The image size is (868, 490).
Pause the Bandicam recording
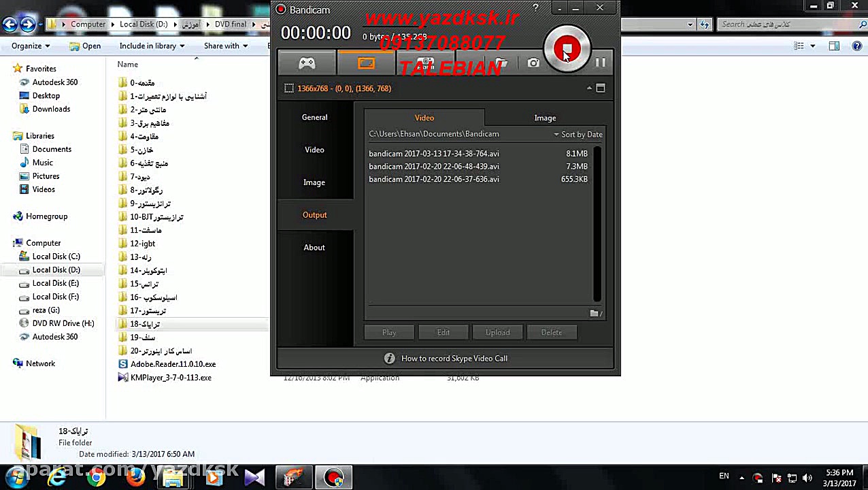click(600, 63)
